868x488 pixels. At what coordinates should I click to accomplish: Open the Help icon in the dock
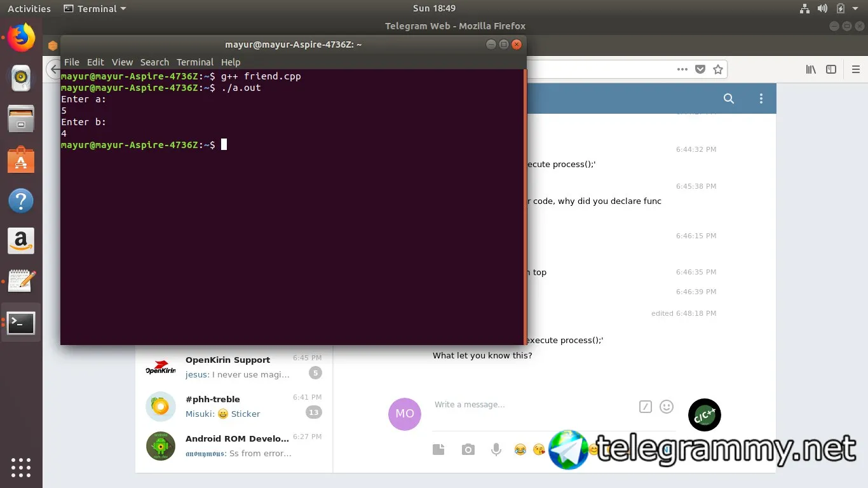[21, 201]
